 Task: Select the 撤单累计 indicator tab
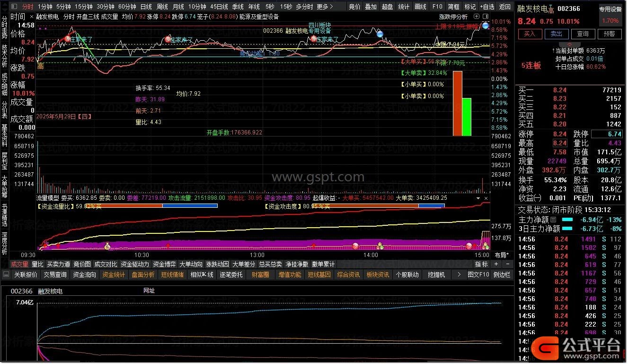click(323, 264)
